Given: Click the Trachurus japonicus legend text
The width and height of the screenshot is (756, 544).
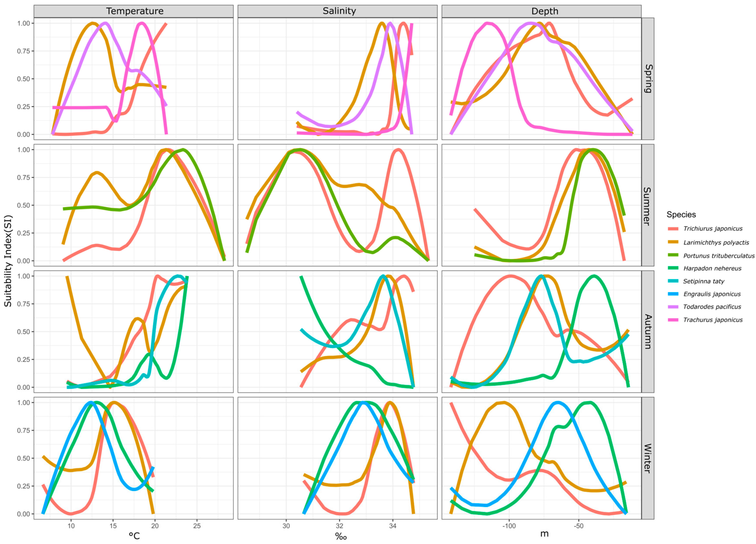Looking at the screenshot, I should click(x=713, y=320).
